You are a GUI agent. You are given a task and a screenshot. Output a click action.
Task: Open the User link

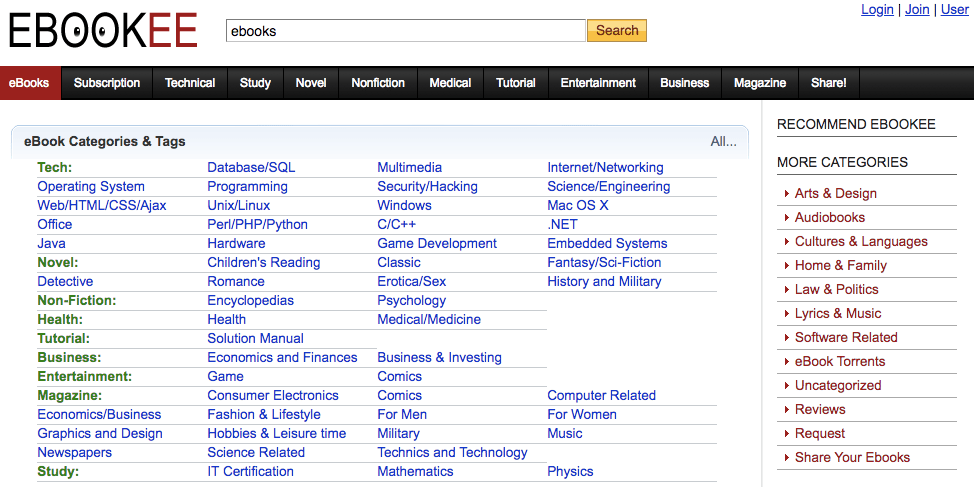(x=955, y=9)
